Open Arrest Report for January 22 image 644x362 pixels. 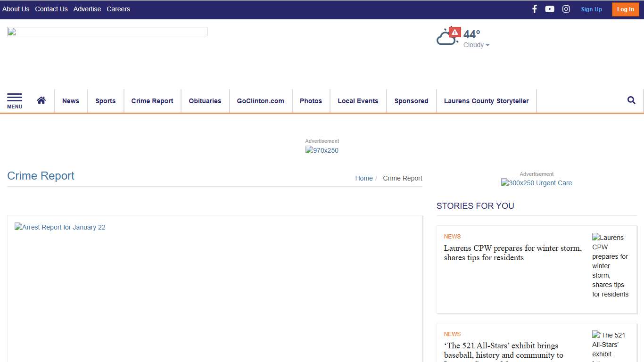point(60,227)
